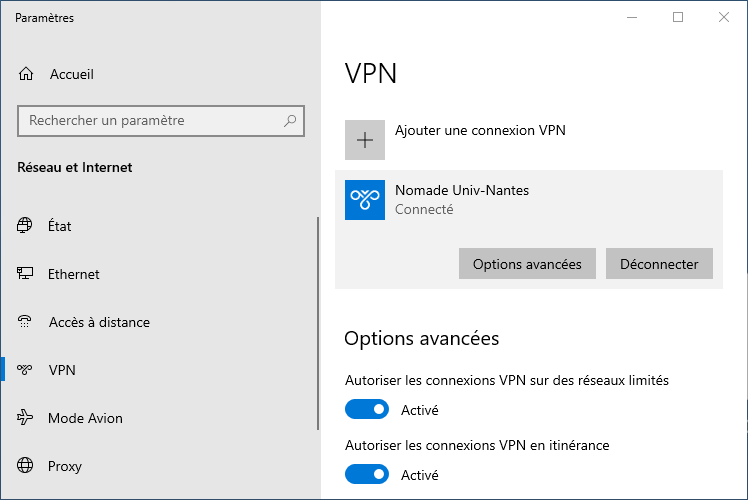The width and height of the screenshot is (748, 500).
Task: Go to the Proxy settings section
Action: 65,466
